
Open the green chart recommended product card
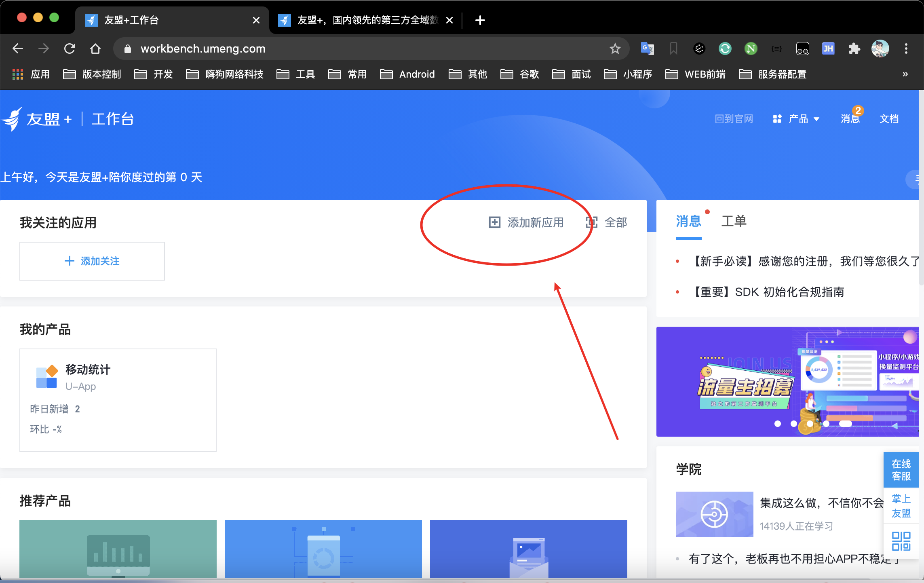(118, 549)
